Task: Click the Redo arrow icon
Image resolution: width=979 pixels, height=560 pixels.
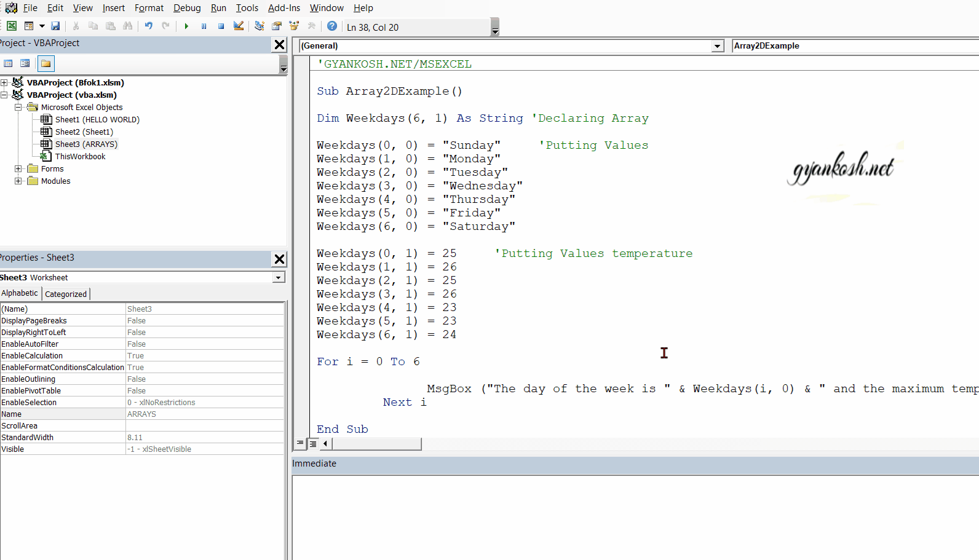Action: click(165, 26)
